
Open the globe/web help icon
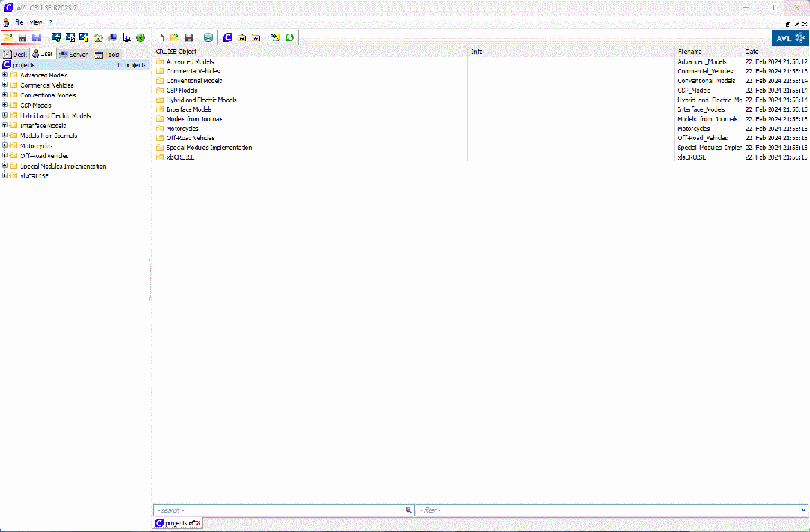coord(140,37)
